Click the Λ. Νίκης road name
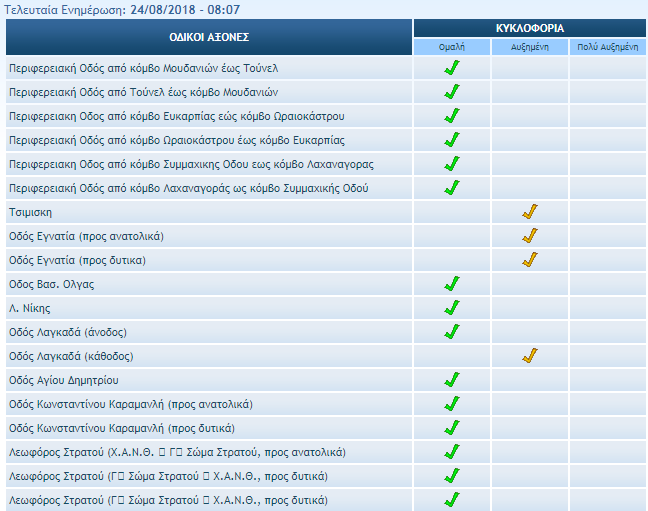 [29, 308]
